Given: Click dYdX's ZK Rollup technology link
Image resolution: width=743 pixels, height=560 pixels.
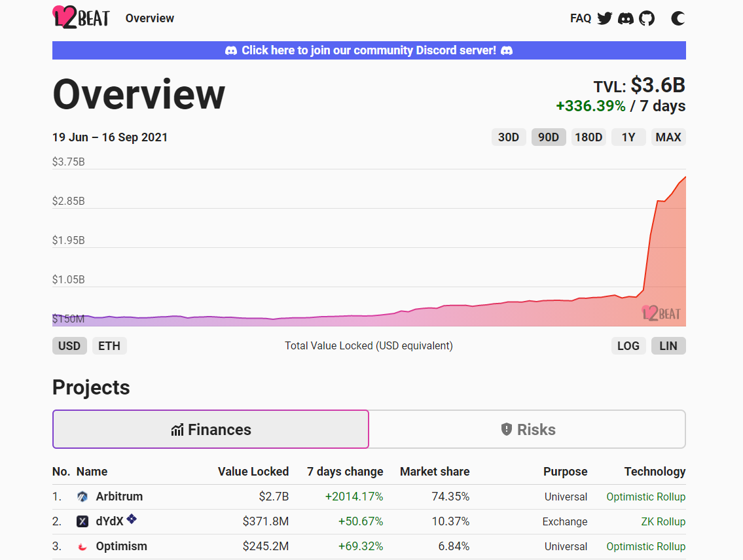Looking at the screenshot, I should [x=663, y=521].
